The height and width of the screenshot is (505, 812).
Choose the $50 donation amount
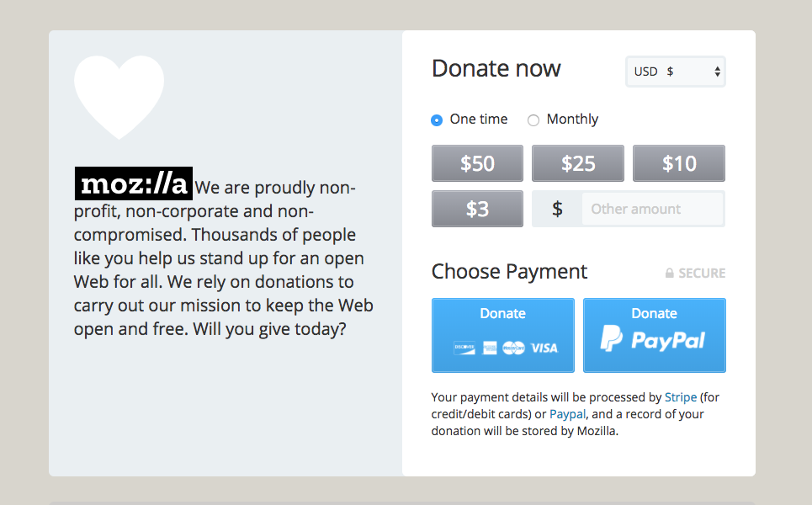pyautogui.click(x=477, y=163)
